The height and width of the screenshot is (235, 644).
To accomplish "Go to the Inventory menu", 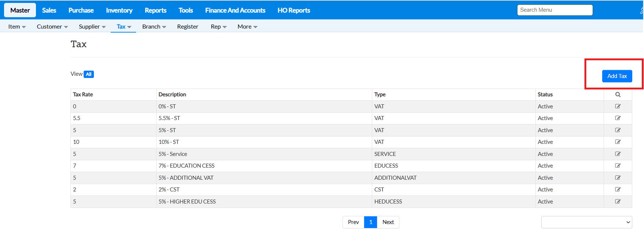I will 119,10.
